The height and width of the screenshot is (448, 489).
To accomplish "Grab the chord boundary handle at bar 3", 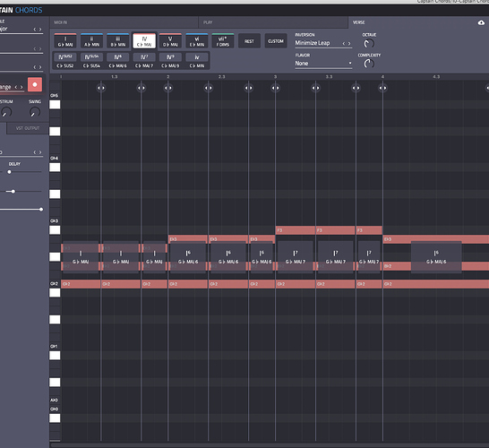I will tap(275, 88).
